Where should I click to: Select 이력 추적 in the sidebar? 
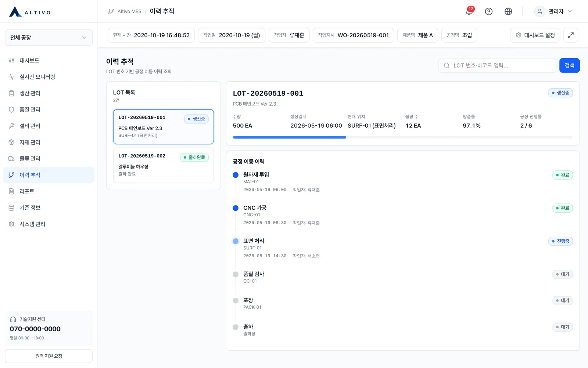49,175
